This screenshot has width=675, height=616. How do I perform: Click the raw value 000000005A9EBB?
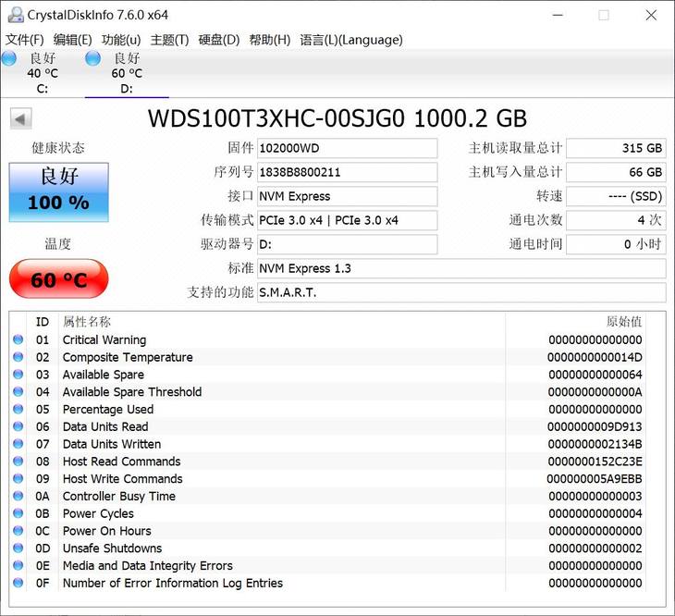point(595,479)
